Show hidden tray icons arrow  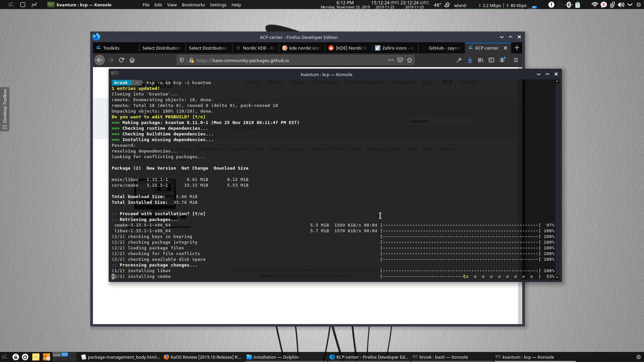630,5
